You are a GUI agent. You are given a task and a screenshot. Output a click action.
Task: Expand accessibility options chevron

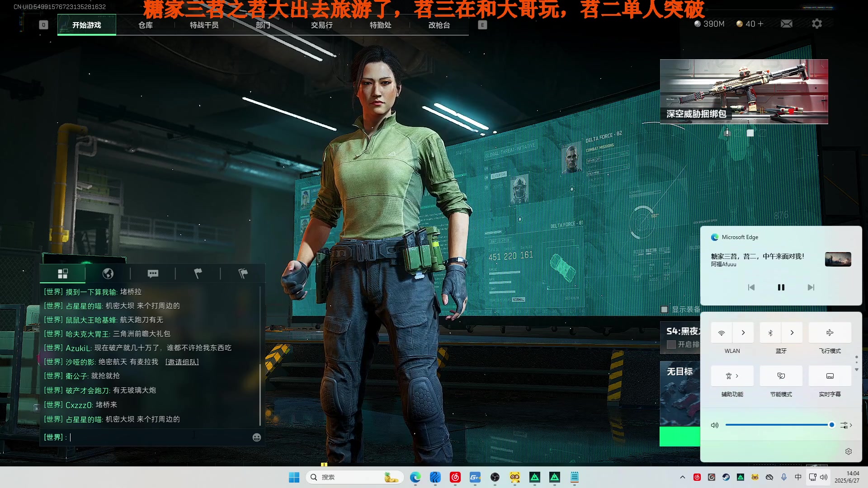coord(737,376)
